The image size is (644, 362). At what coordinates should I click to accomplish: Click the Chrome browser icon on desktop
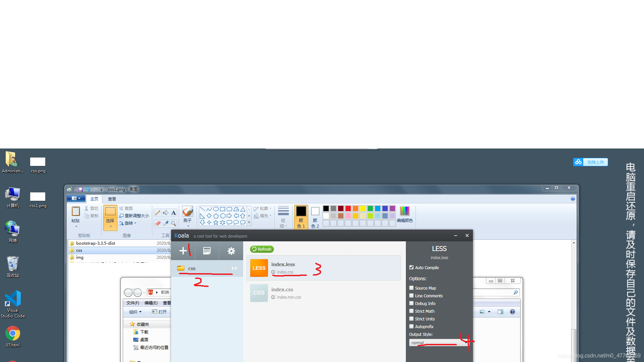(x=12, y=335)
